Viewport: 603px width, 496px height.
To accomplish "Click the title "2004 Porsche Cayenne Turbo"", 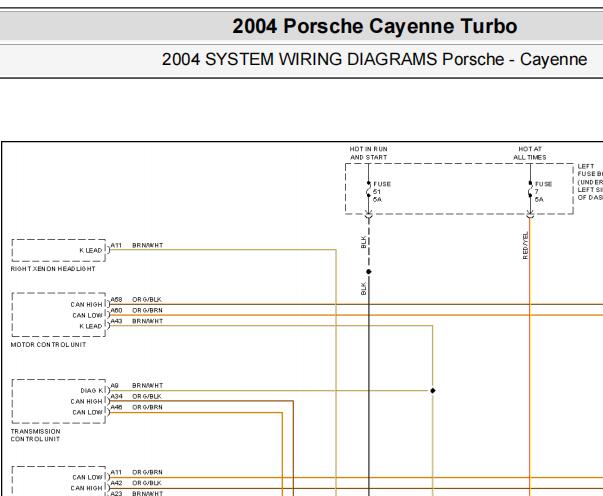I will [375, 26].
